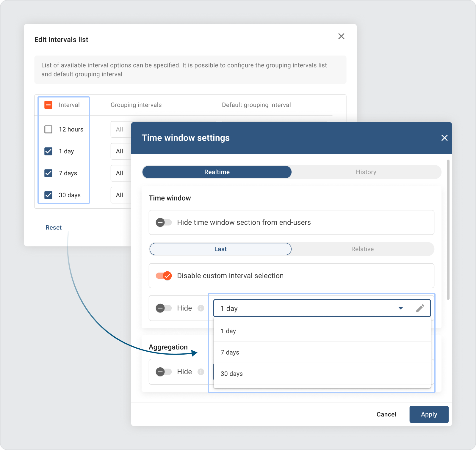
Task: Click info icon next to Aggregation Hide
Action: pyautogui.click(x=201, y=372)
